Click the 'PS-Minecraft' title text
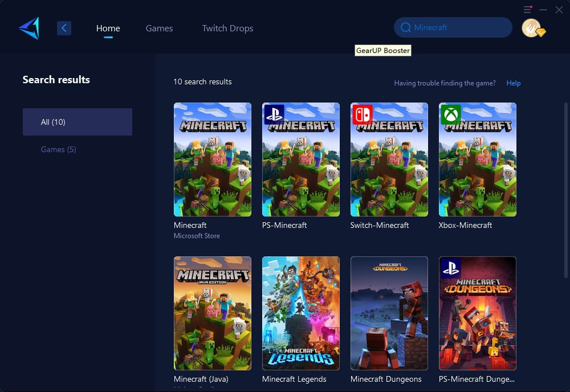 click(x=284, y=225)
